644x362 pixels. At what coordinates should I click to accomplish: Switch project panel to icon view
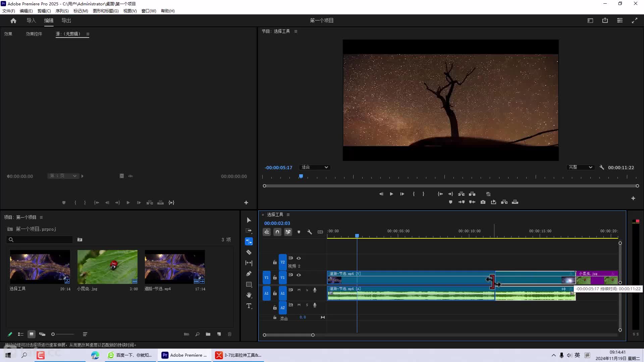tap(32, 334)
